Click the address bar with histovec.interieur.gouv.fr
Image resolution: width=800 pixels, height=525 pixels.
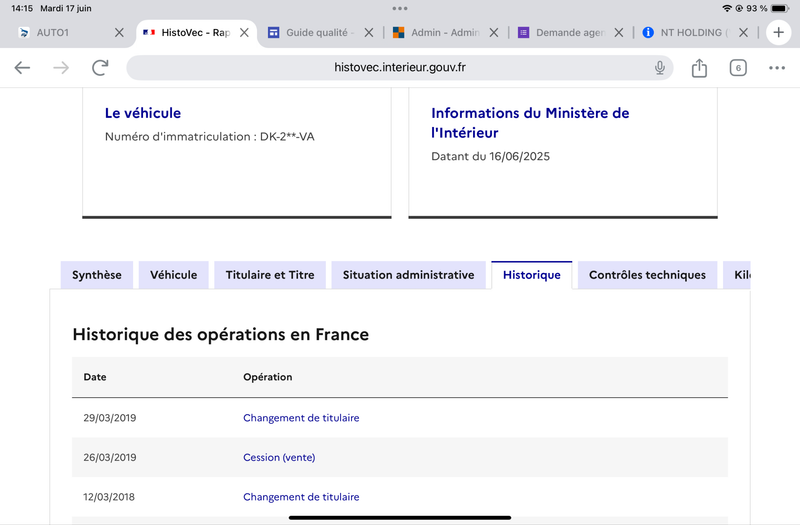click(x=399, y=67)
